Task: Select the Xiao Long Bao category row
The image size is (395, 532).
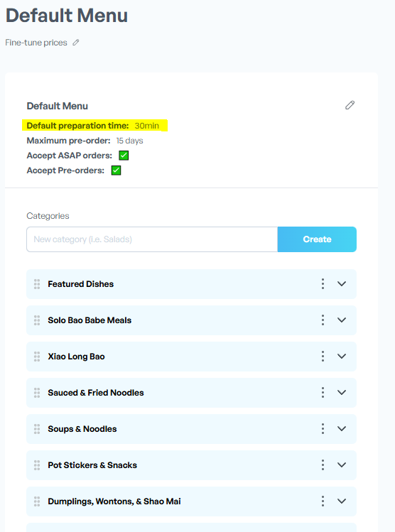Action: pyautogui.click(x=191, y=357)
